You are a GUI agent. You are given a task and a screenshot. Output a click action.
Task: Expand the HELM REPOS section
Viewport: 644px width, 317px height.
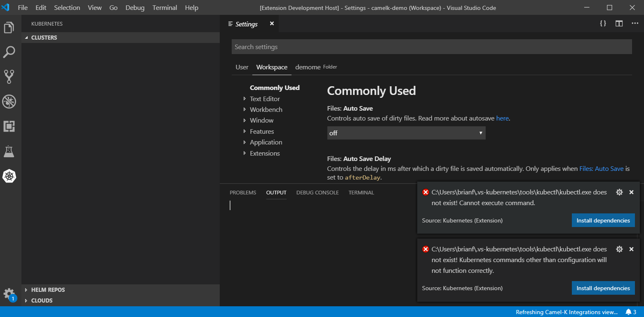point(48,290)
